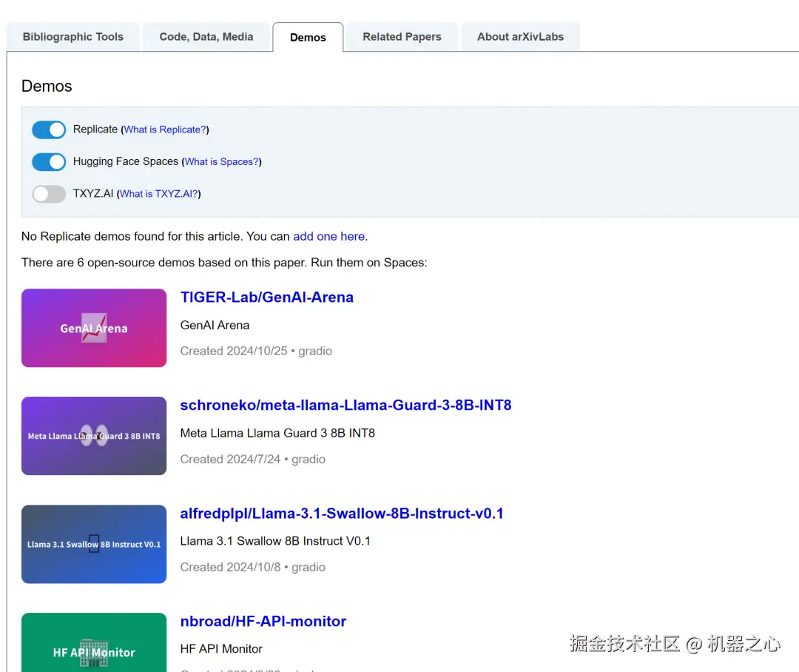The height and width of the screenshot is (672, 799).
Task: Enable the TXYZ.AI toggle
Action: point(49,194)
